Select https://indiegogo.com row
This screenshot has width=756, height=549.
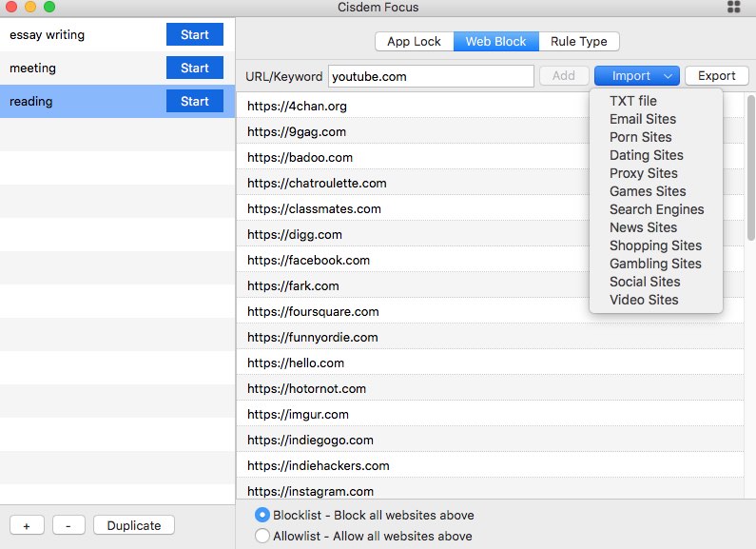(x=490, y=440)
